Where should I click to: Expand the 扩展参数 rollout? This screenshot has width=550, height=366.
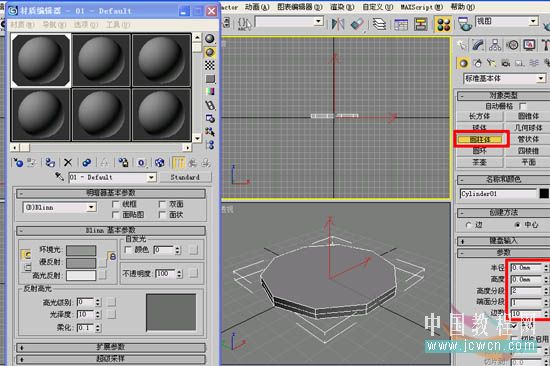pos(111,347)
